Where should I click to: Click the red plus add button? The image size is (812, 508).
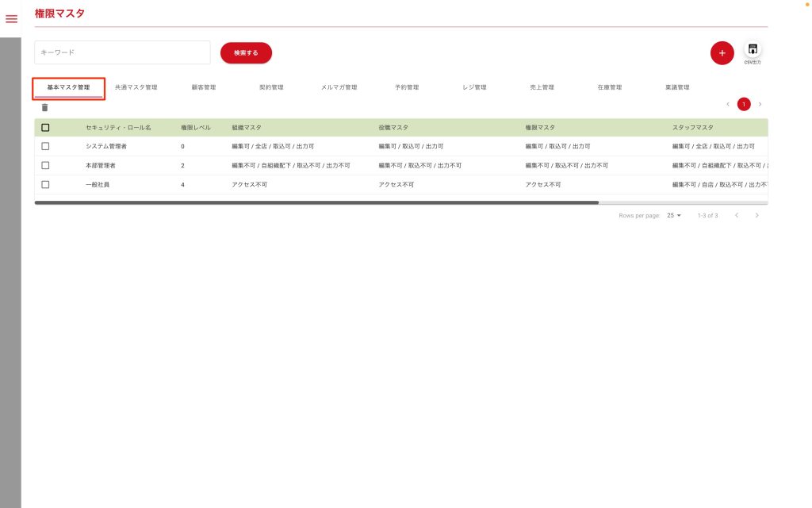click(722, 53)
